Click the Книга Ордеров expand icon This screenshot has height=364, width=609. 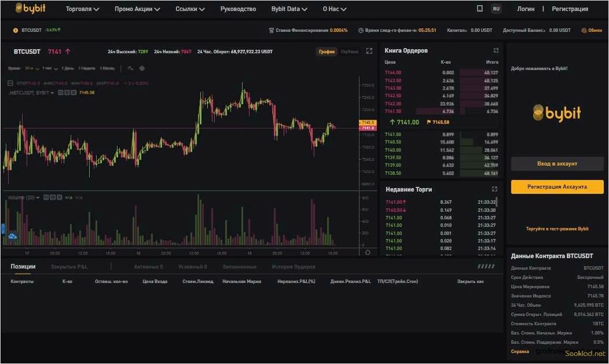point(494,50)
